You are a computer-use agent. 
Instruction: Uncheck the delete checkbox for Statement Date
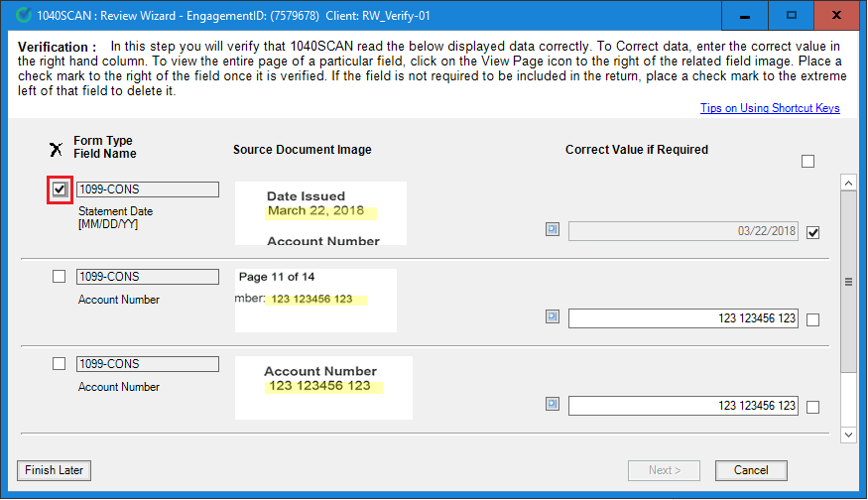[x=60, y=189]
